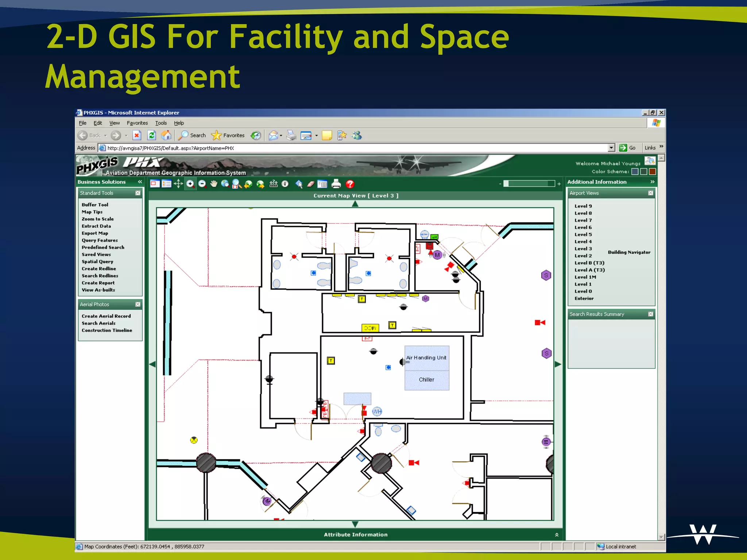Click the plus at zoom slider end
Screen dimensions: 747x560
tap(559, 184)
